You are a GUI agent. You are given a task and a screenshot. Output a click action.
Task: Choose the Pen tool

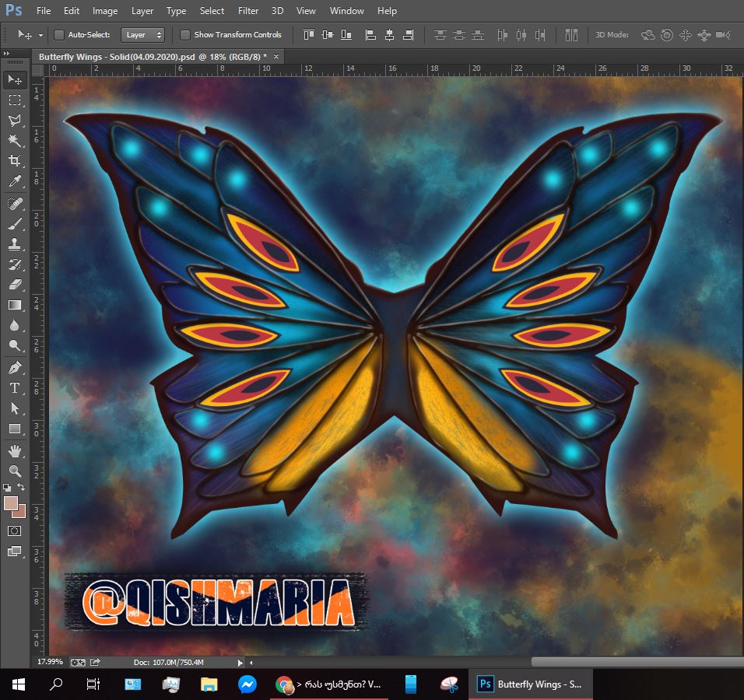coord(15,367)
